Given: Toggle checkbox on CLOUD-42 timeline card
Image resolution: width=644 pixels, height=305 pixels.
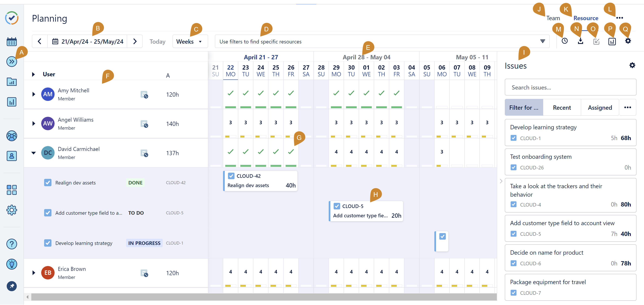Looking at the screenshot, I should click(x=231, y=176).
